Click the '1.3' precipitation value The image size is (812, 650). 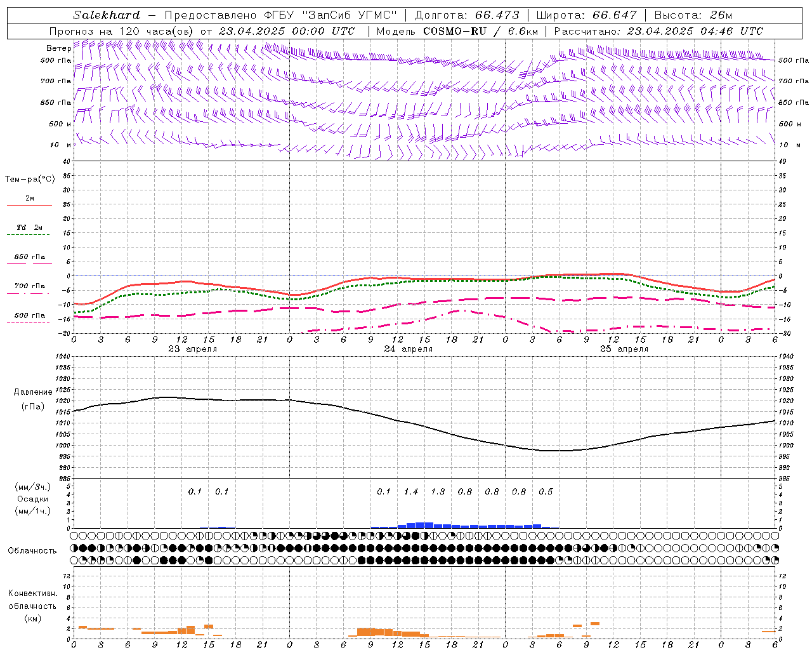(x=438, y=492)
